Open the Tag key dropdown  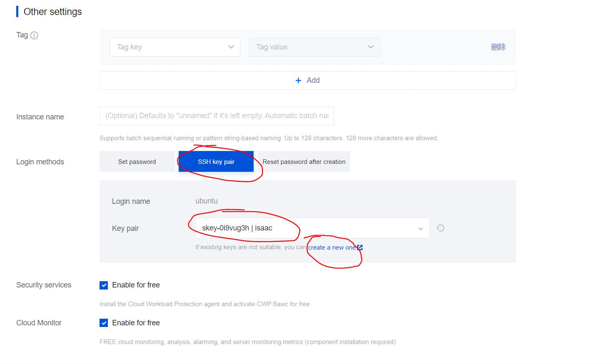[175, 47]
